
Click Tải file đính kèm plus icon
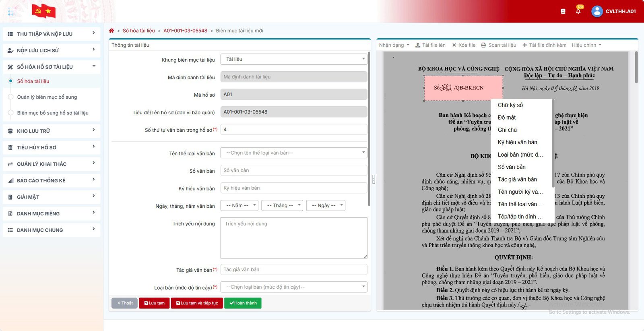[524, 45]
